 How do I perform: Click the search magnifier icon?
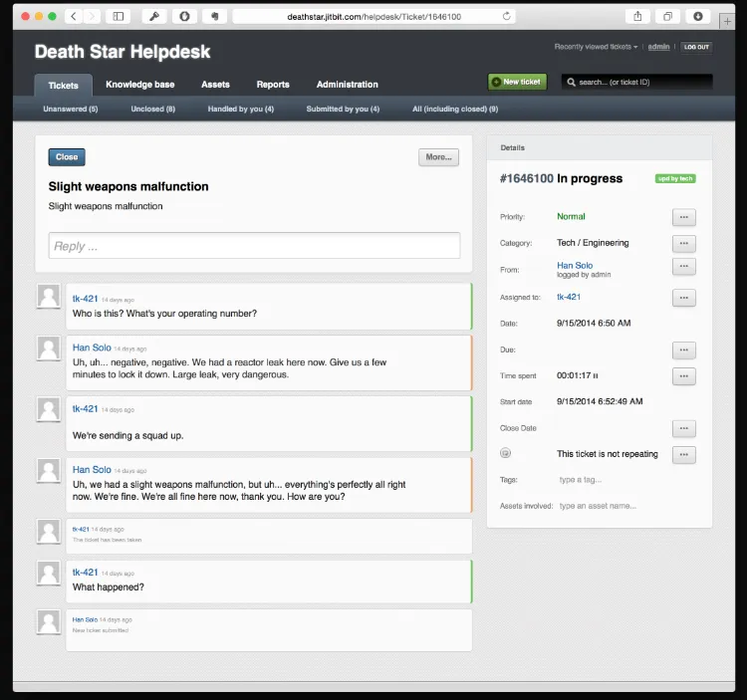(571, 82)
